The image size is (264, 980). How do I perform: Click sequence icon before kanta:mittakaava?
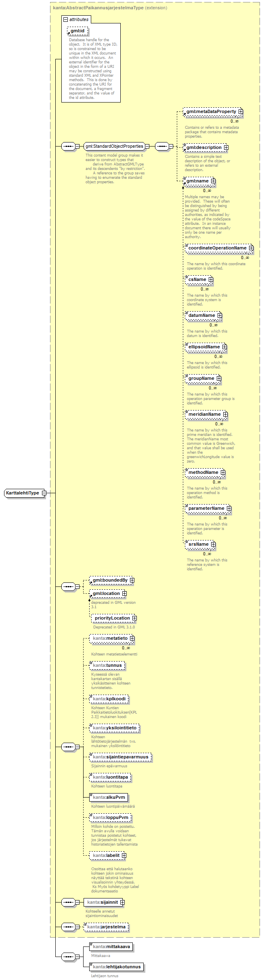pyautogui.click(x=68, y=957)
